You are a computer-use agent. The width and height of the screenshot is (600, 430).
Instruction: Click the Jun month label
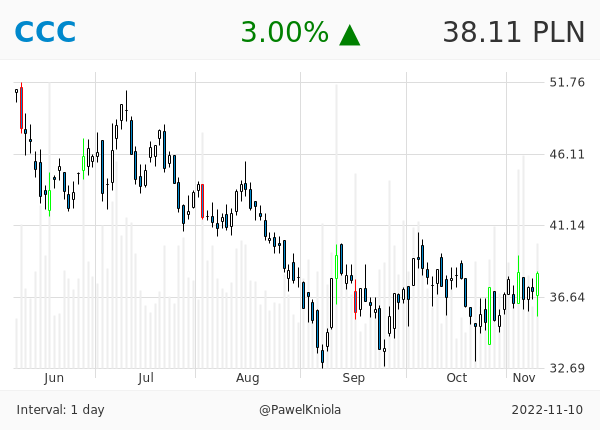(x=54, y=378)
